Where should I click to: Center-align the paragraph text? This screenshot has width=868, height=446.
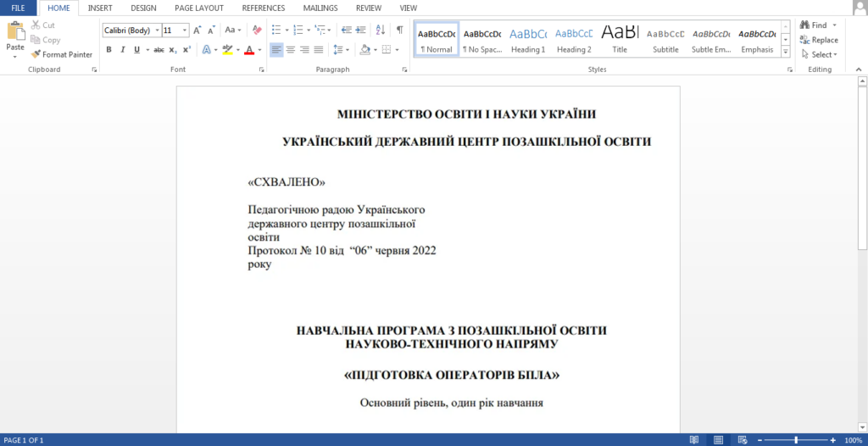pos(291,50)
